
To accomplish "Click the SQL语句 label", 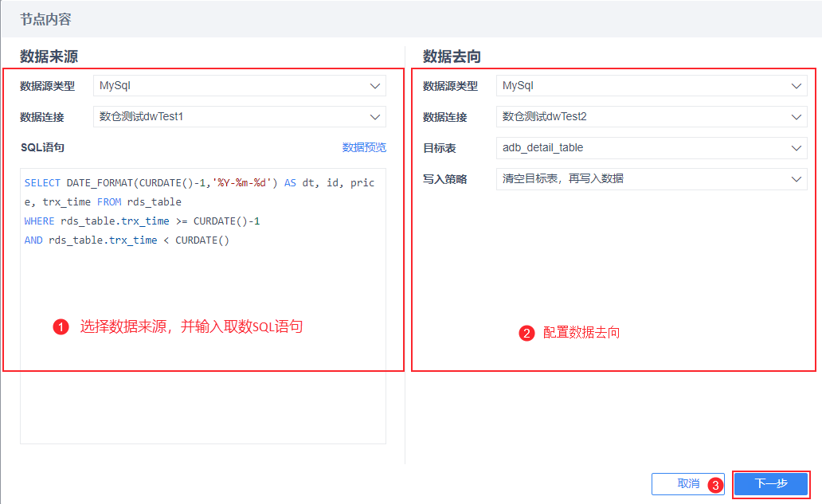I will (x=42, y=148).
